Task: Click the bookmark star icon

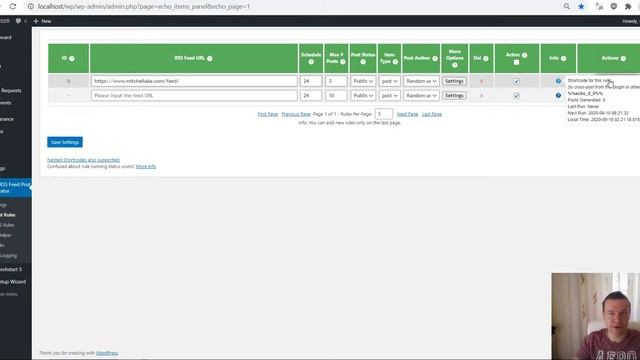Action: 581,7
